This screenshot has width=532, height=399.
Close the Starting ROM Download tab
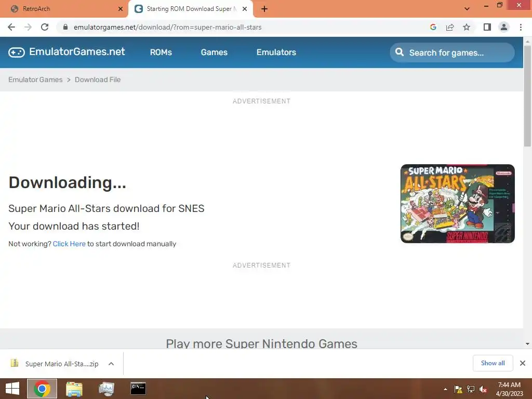(245, 9)
